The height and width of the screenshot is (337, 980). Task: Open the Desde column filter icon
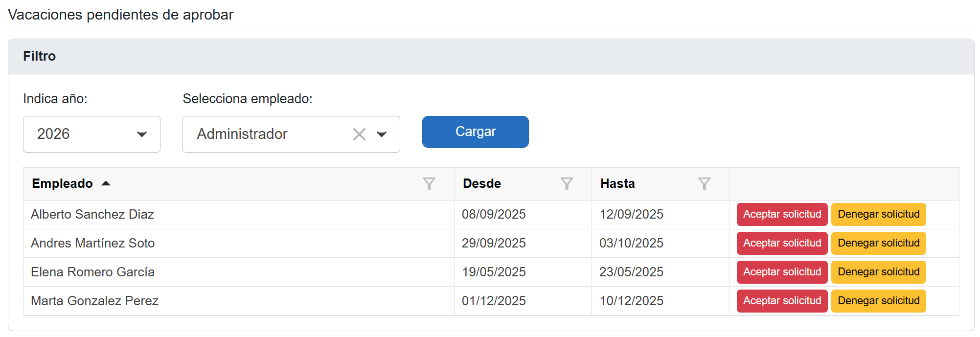(x=567, y=183)
